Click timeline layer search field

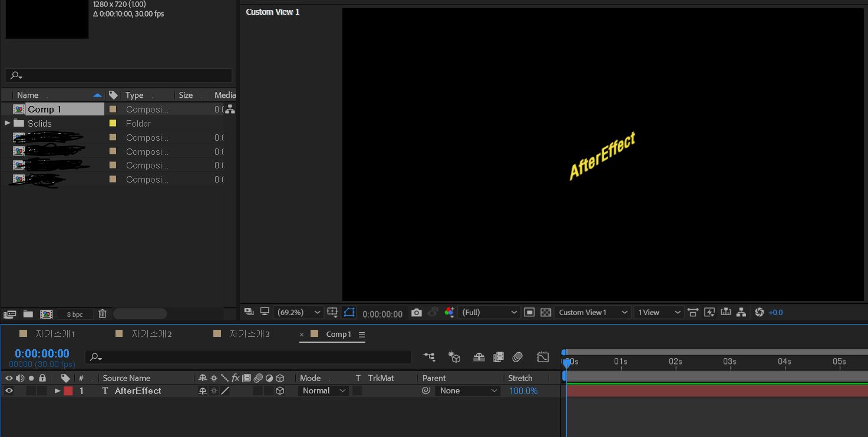coord(248,357)
